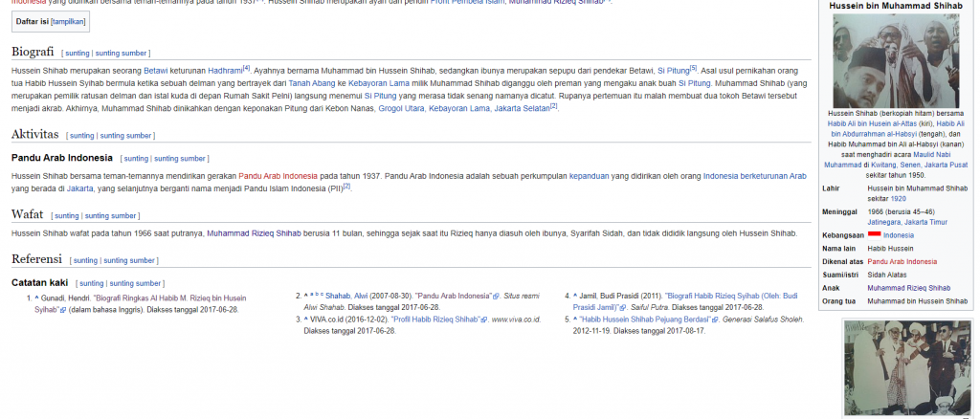Viewport: 980px width, 419px height.
Task: Open Pandu Arab Indonesia link in Dikenal atas row
Action: tap(902, 262)
